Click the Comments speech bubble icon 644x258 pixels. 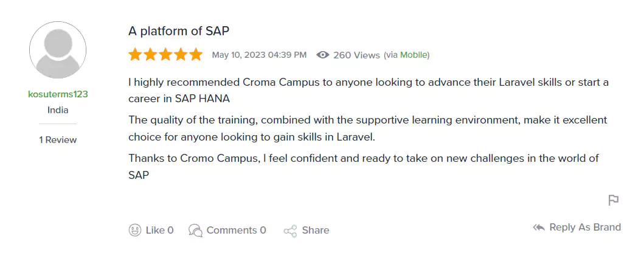[195, 230]
